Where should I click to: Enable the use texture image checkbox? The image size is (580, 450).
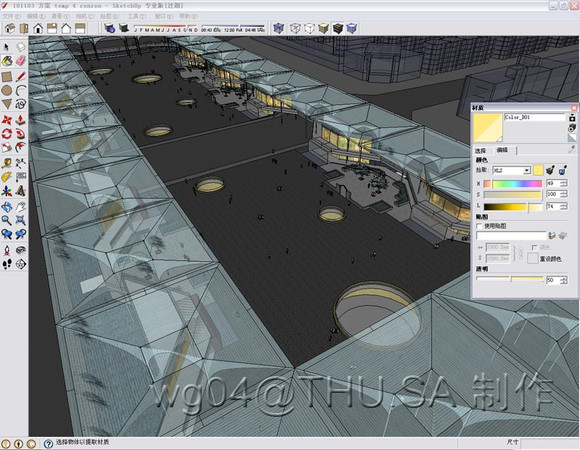479,226
